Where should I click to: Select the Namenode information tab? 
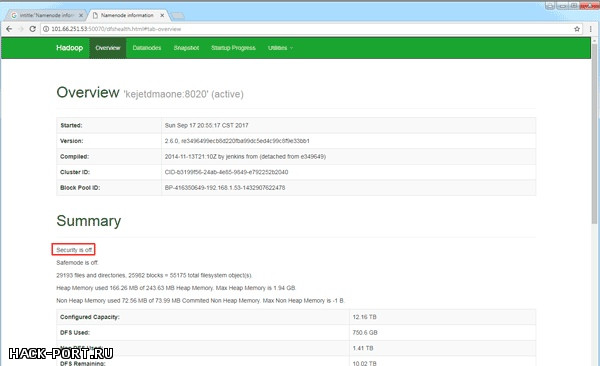(x=127, y=15)
